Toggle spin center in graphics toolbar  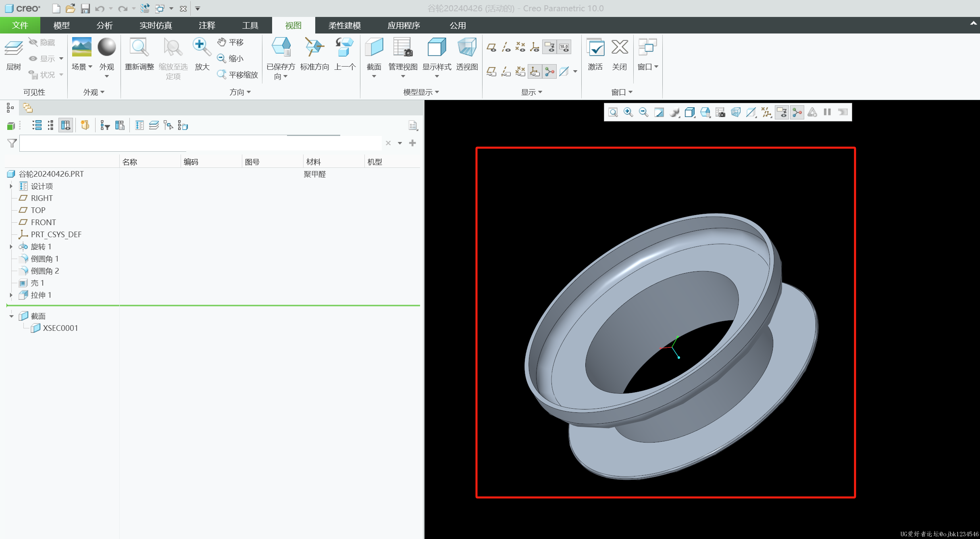coord(797,112)
